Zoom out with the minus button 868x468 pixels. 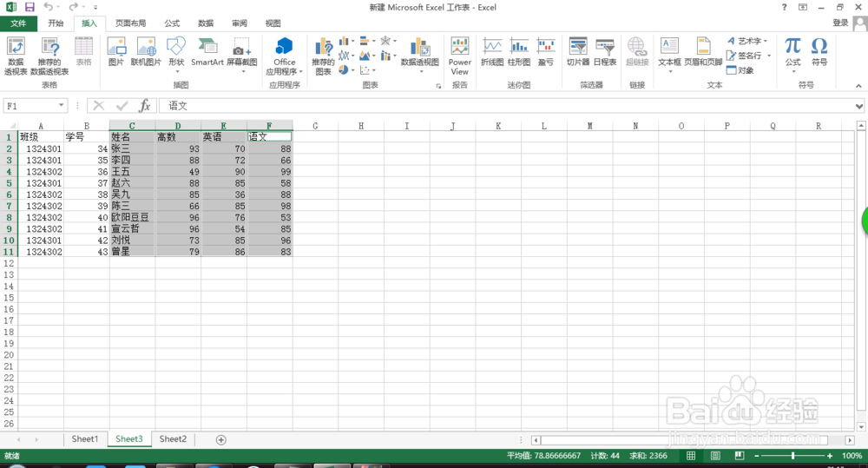(757, 456)
